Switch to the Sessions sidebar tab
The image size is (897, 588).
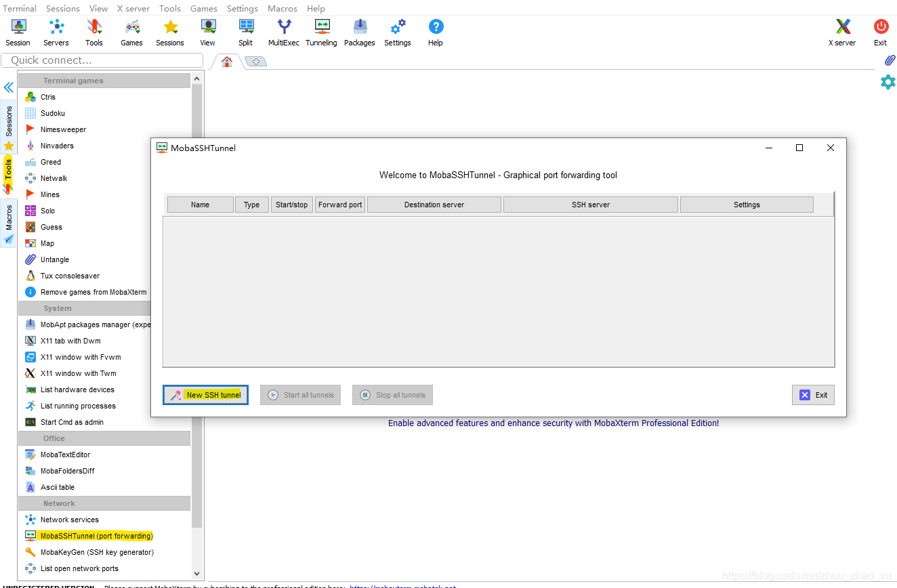point(8,125)
